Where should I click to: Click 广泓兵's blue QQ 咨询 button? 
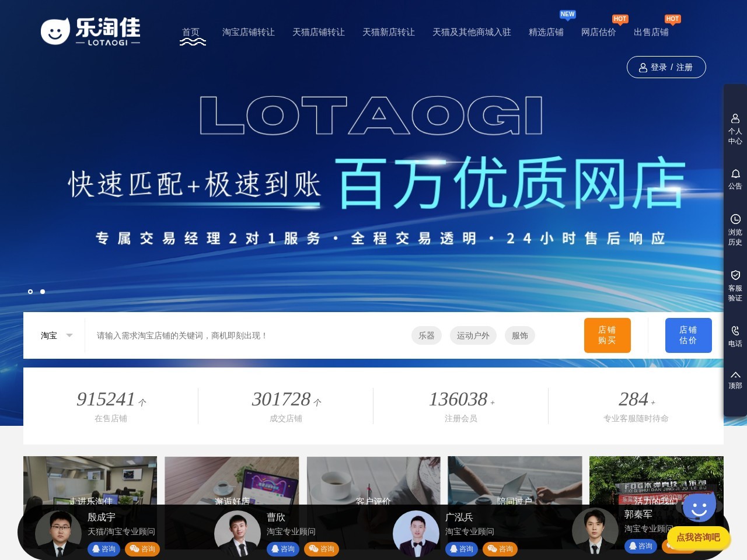coord(462,549)
